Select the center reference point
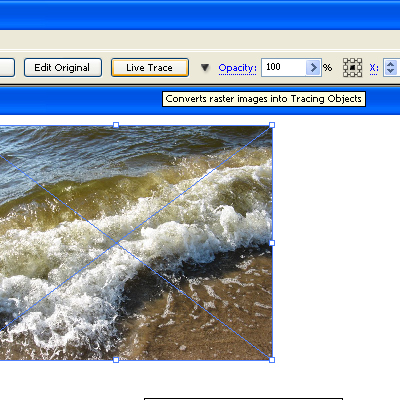 (x=353, y=68)
